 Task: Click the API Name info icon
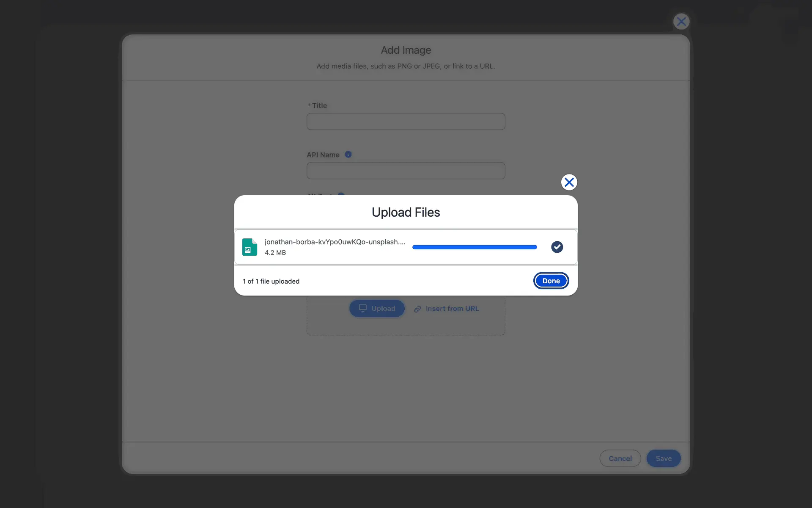pos(348,155)
